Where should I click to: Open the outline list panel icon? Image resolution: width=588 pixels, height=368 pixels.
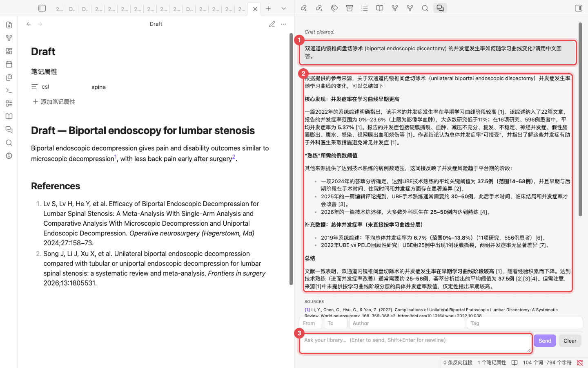(x=365, y=8)
